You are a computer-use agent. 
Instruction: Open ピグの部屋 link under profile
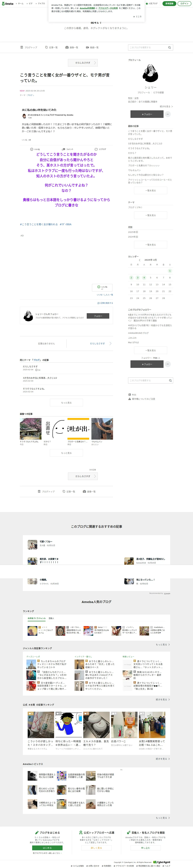point(158,92)
